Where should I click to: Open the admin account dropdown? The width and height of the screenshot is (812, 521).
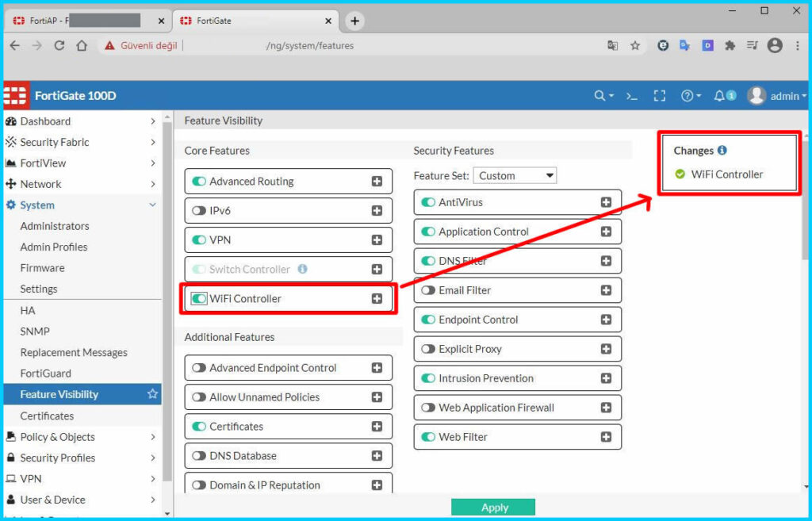point(788,96)
